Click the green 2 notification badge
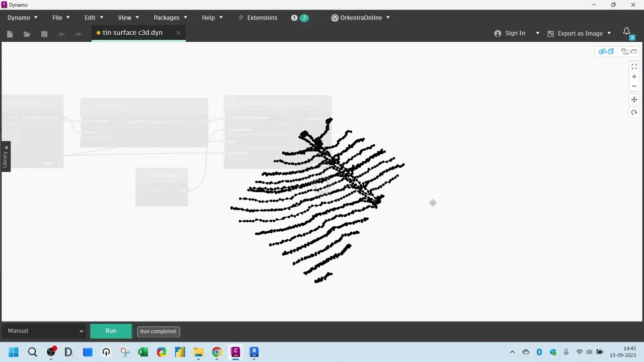 pyautogui.click(x=304, y=18)
